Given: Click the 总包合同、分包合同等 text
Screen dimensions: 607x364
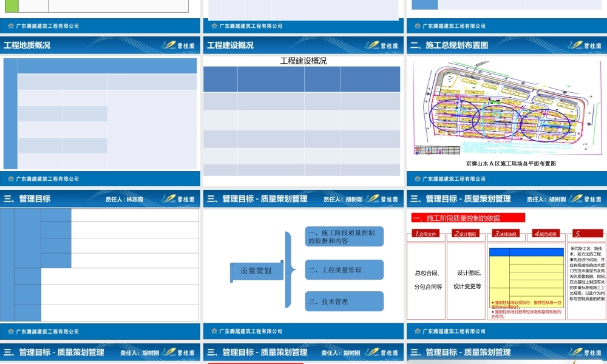Looking at the screenshot, I should coord(428,280).
